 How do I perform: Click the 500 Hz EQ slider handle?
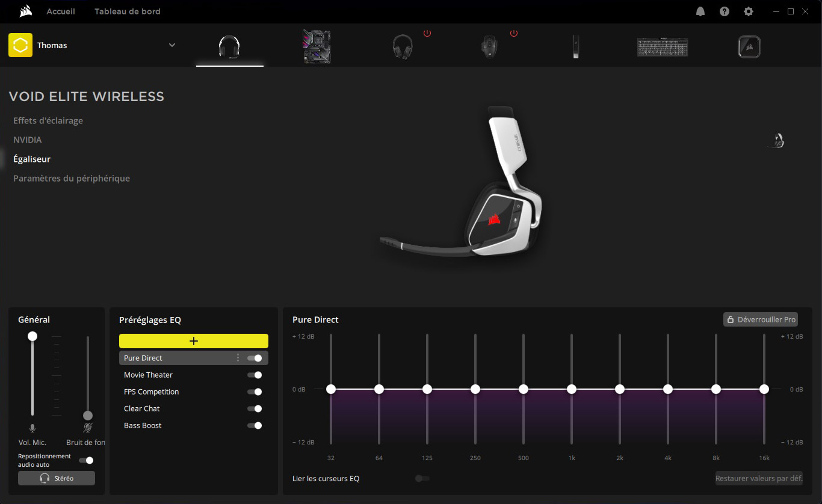pos(524,389)
